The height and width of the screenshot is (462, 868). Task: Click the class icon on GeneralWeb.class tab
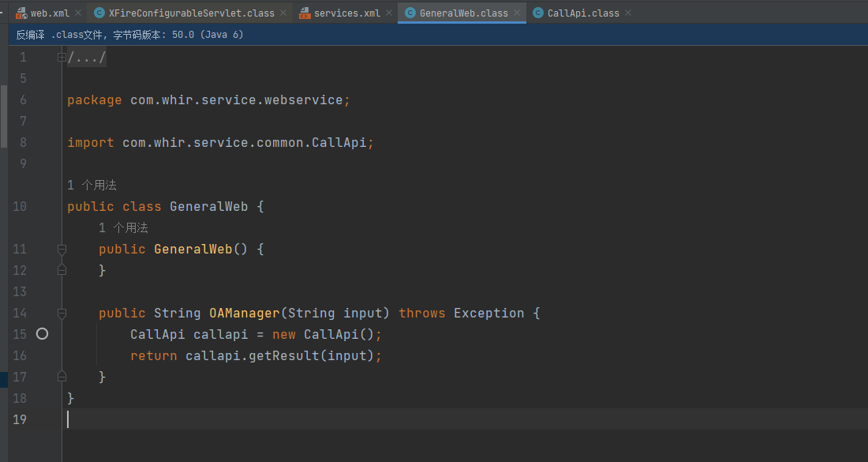coord(410,13)
